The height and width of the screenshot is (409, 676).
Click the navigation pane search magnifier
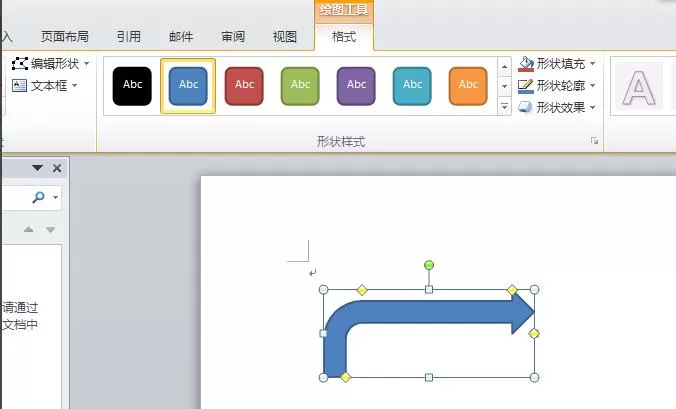[x=38, y=197]
